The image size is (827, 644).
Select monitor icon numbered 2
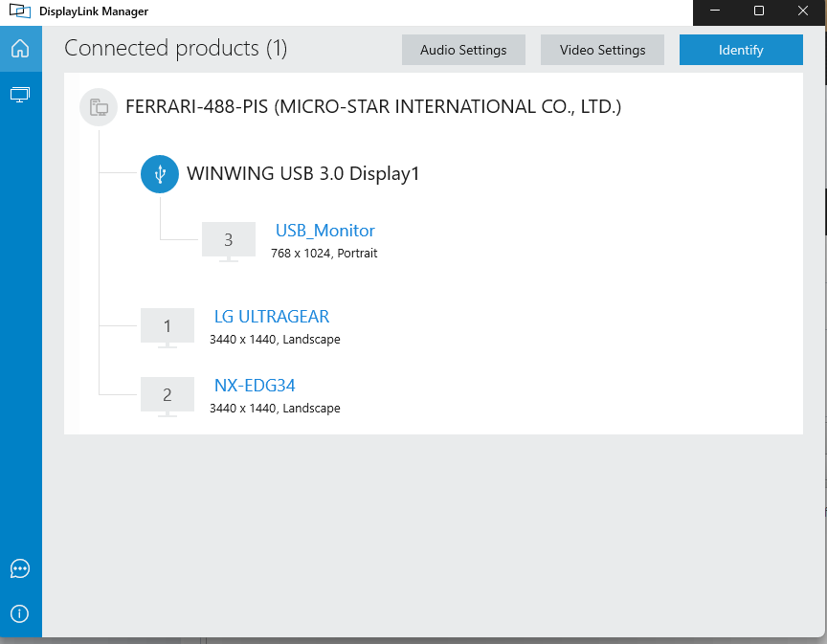168,396
